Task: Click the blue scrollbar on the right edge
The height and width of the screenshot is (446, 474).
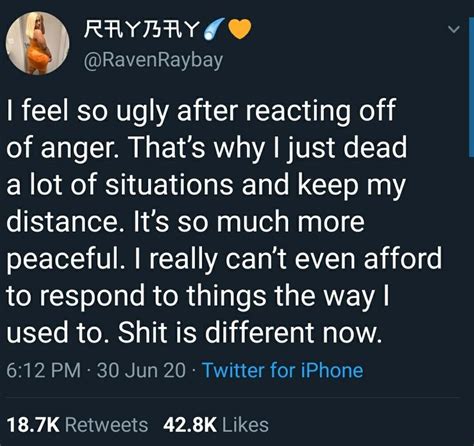Action: click(x=471, y=89)
